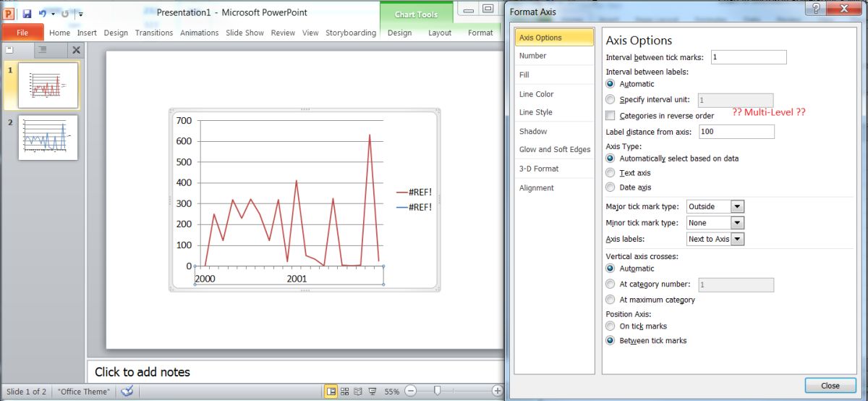Image resolution: width=868 pixels, height=401 pixels.
Task: Click the Redo icon in quick access toolbar
Action: [64, 13]
